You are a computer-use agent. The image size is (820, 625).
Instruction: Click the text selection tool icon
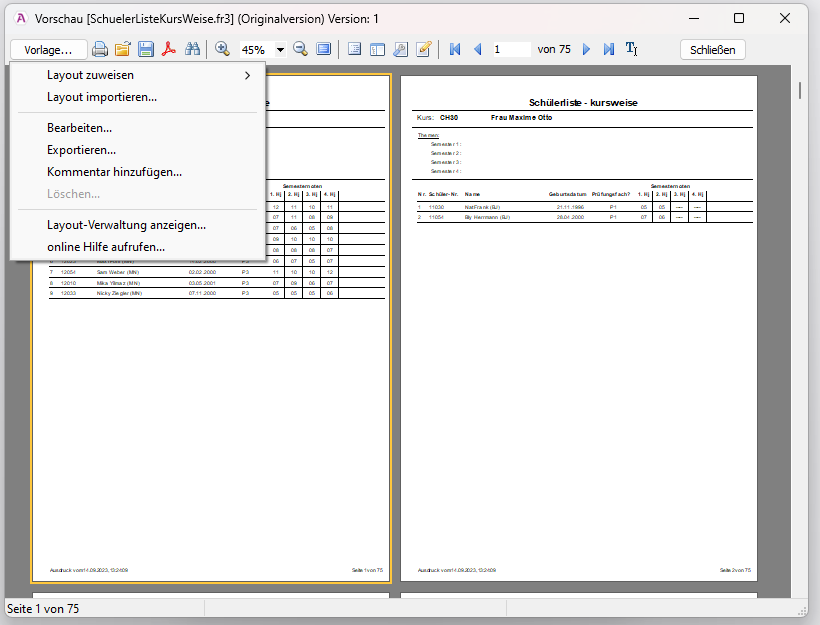[631, 49]
